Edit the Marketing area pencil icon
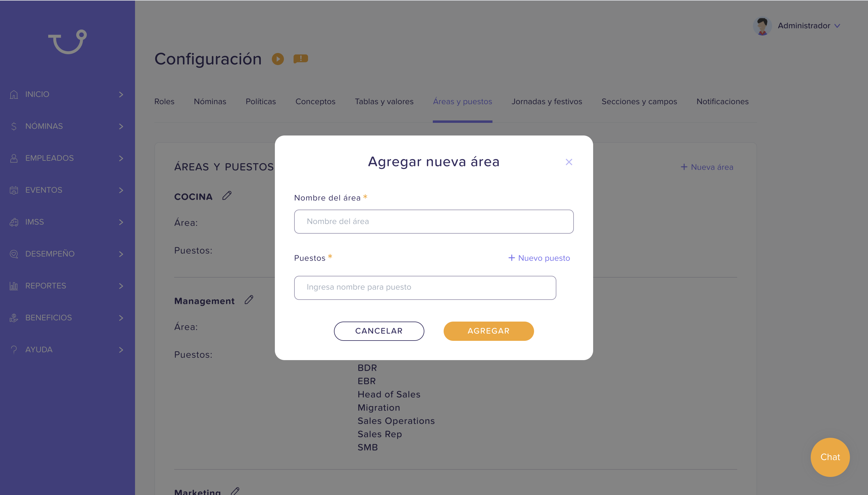Screen dimensions: 868x495 pos(235,490)
